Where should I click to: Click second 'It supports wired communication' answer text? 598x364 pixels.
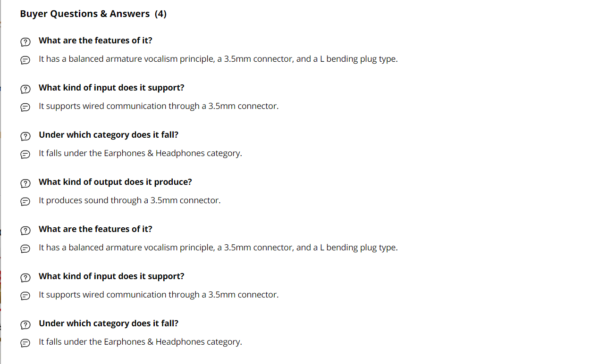point(159,295)
